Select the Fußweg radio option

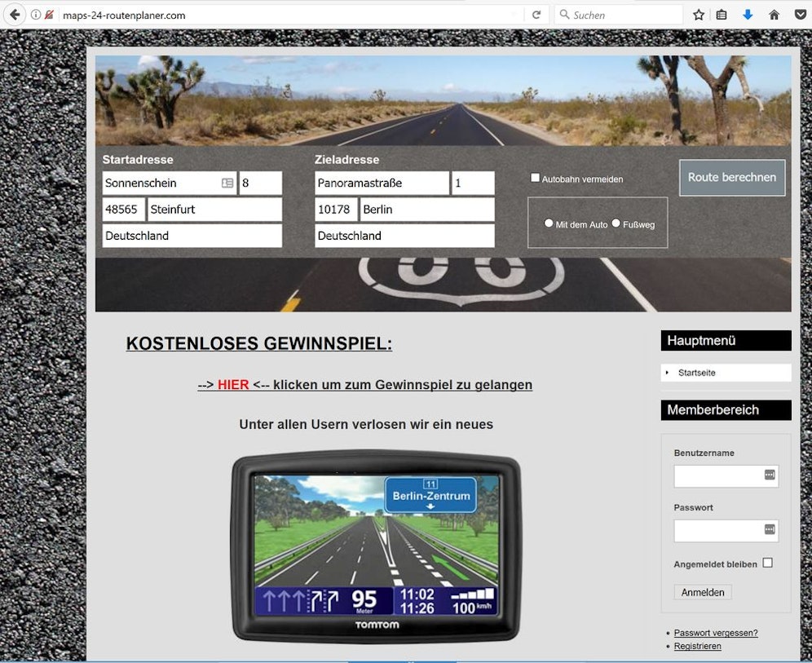(616, 223)
